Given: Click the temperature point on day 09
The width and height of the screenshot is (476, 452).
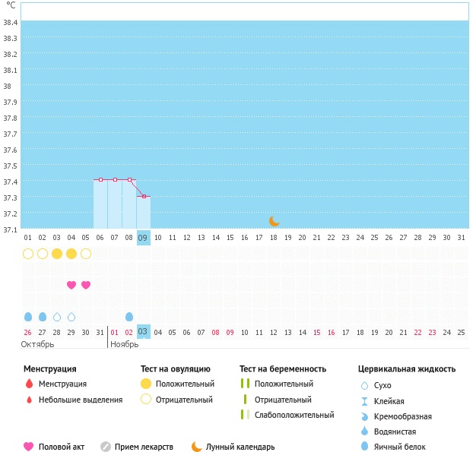Looking at the screenshot, I should (x=144, y=196).
